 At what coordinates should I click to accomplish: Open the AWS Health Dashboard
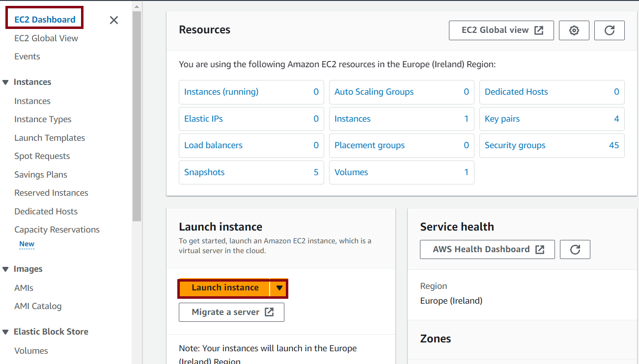click(487, 249)
